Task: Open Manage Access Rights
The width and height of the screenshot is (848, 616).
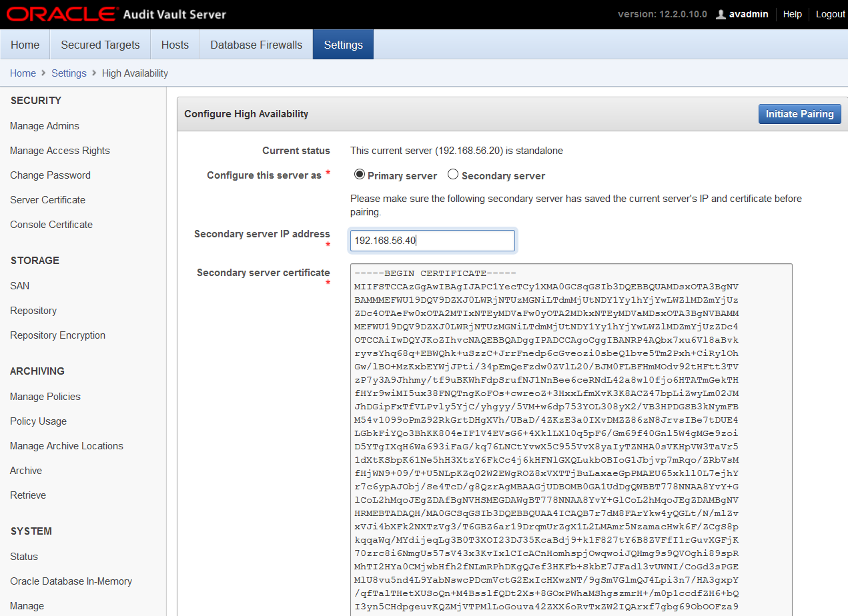Action: click(60, 151)
